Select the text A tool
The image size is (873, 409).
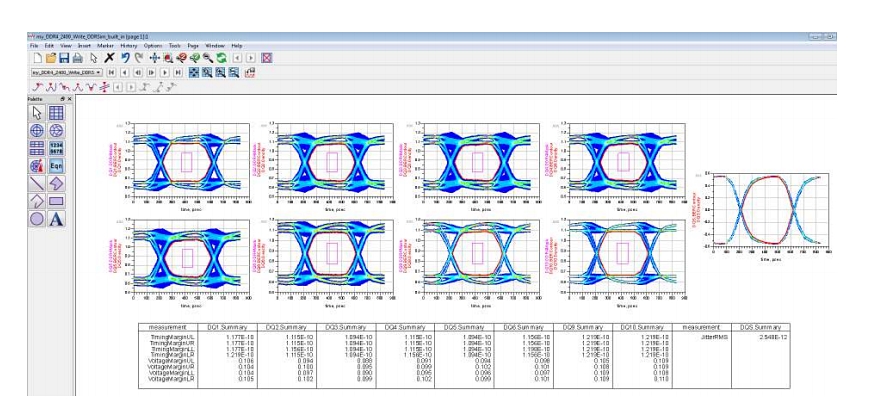pos(57,219)
